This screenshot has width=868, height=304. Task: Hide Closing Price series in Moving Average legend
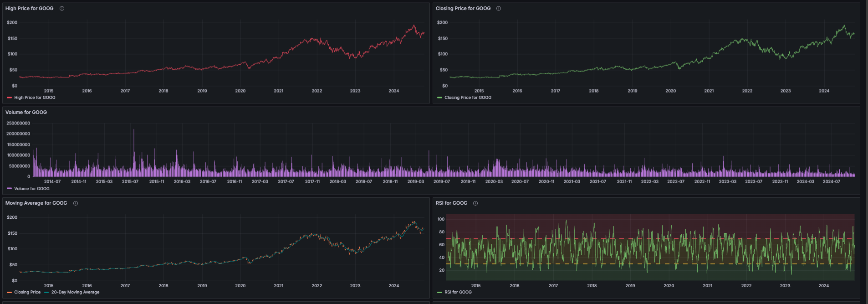27,292
